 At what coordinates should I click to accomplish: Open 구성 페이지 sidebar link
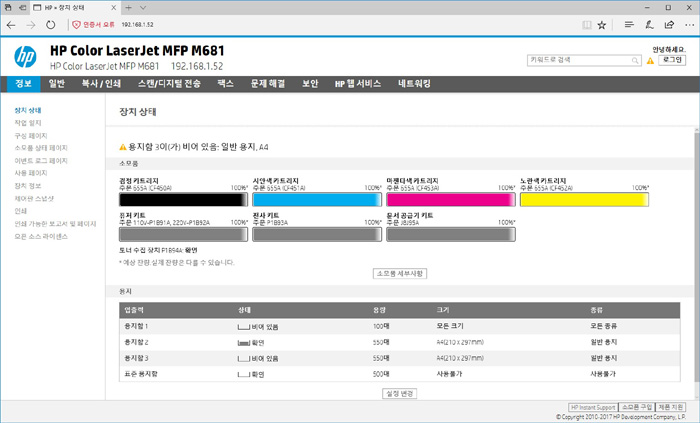[31, 136]
